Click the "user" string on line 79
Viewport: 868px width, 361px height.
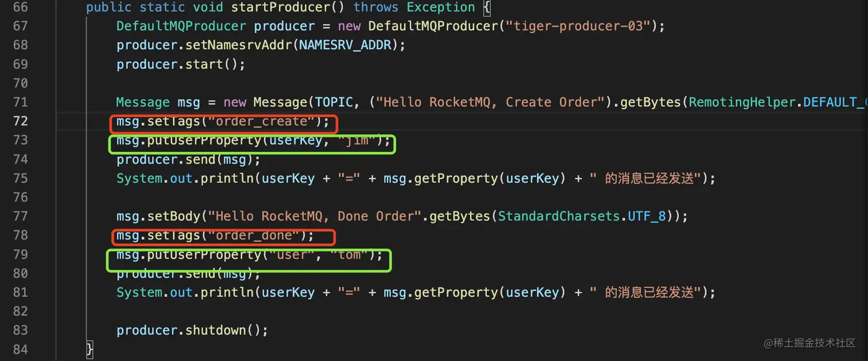point(292,254)
